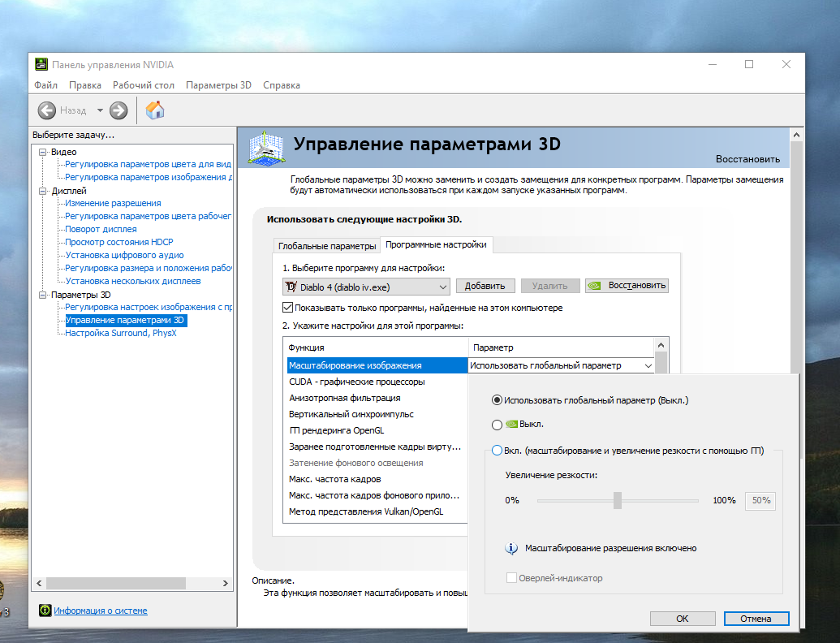Click the Отмена button in scaling popup

tap(756, 619)
